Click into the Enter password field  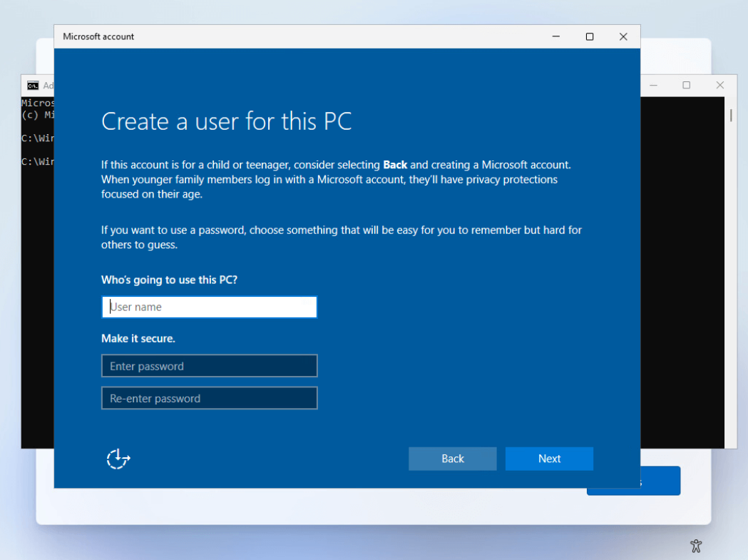(210, 367)
